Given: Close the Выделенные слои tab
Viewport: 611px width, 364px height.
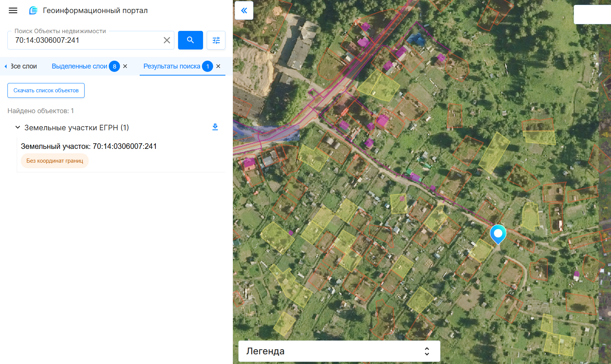Looking at the screenshot, I should pyautogui.click(x=125, y=66).
